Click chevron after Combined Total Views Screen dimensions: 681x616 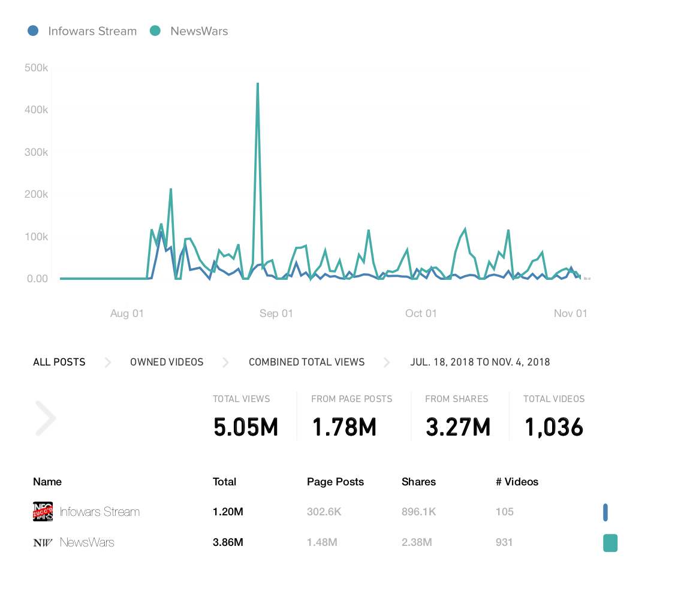(x=387, y=362)
